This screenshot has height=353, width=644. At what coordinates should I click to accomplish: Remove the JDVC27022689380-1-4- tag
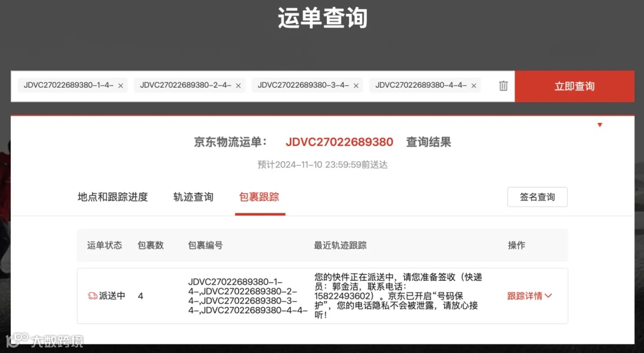click(120, 86)
